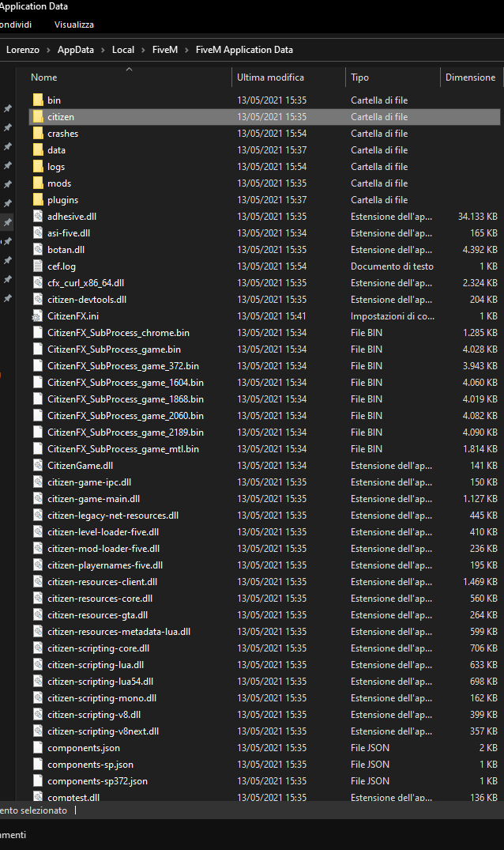The height and width of the screenshot is (850, 504).
Task: Select the logs folder icon
Action: pos(38,166)
